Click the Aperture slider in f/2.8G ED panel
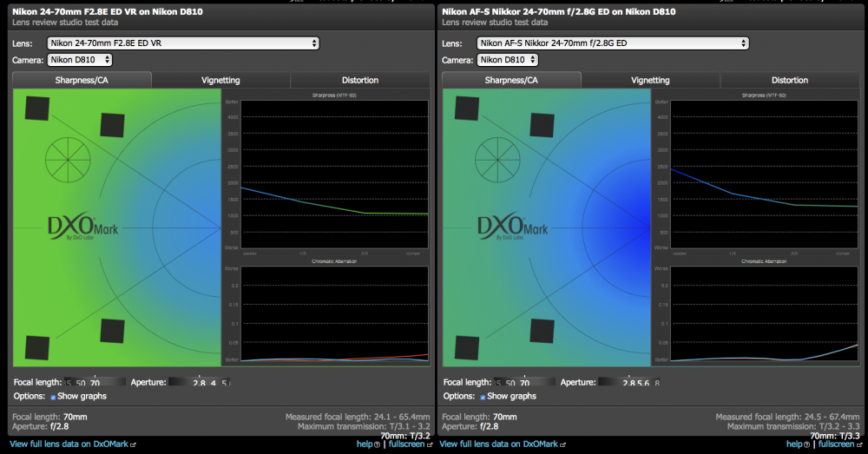 click(629, 382)
